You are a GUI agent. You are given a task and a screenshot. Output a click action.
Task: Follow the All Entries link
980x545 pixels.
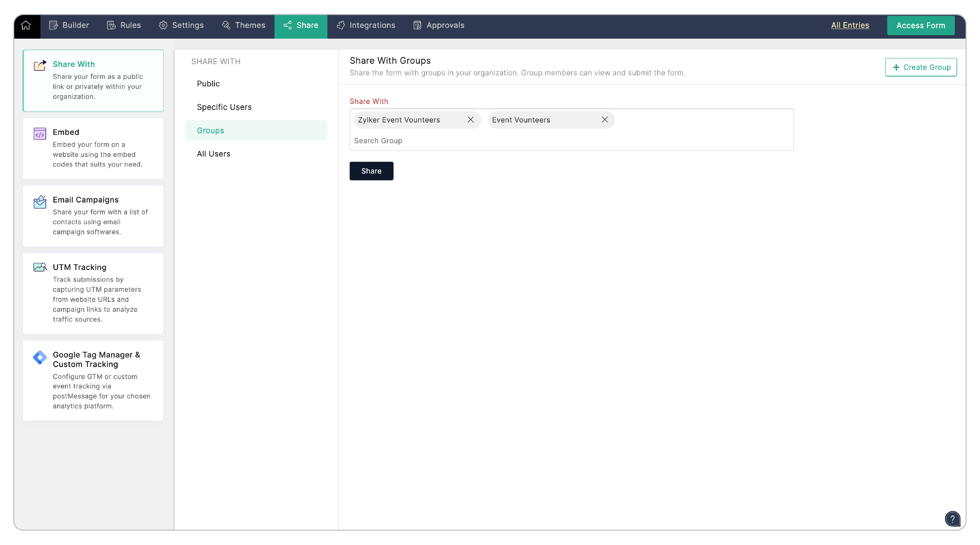click(x=850, y=26)
